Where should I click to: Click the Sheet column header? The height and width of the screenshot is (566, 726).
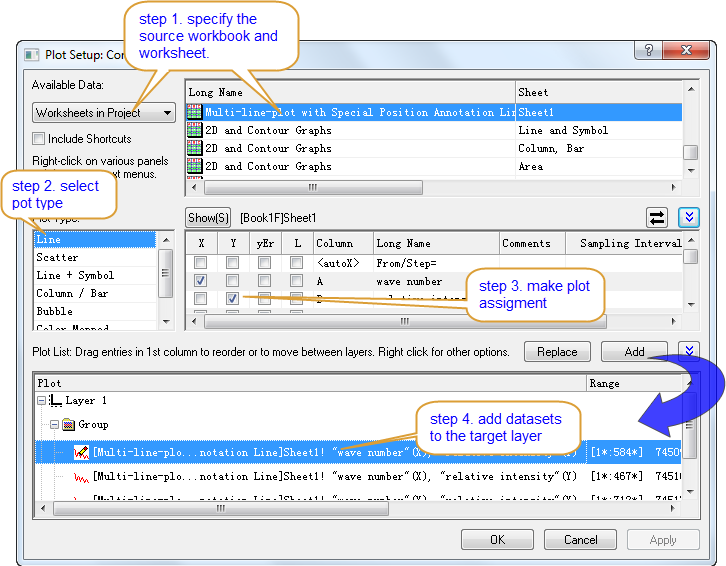coord(599,92)
